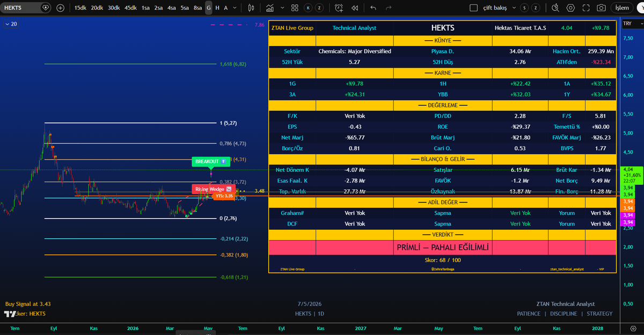Select the monthly A interval
Screen dimensions: 644x335
(x=226, y=8)
